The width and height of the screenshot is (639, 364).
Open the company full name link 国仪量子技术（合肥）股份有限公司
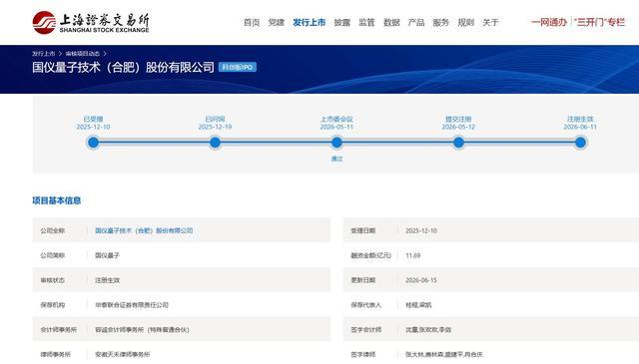tap(144, 230)
